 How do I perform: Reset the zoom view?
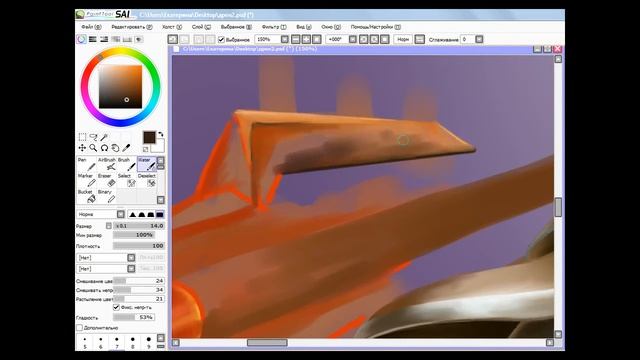click(317, 39)
